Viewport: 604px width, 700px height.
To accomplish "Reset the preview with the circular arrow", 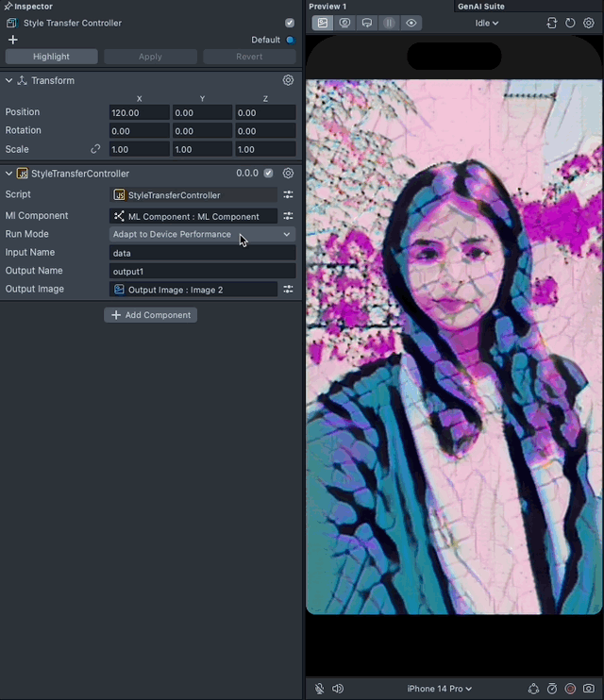I will point(570,23).
